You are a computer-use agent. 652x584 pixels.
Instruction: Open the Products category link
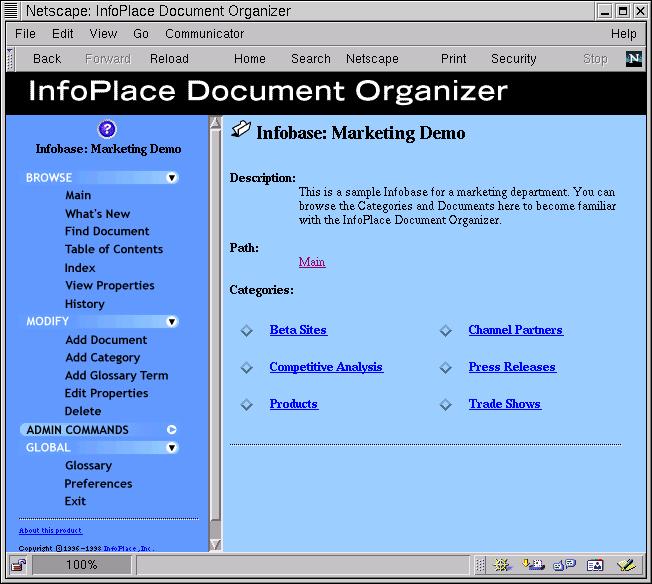point(294,404)
